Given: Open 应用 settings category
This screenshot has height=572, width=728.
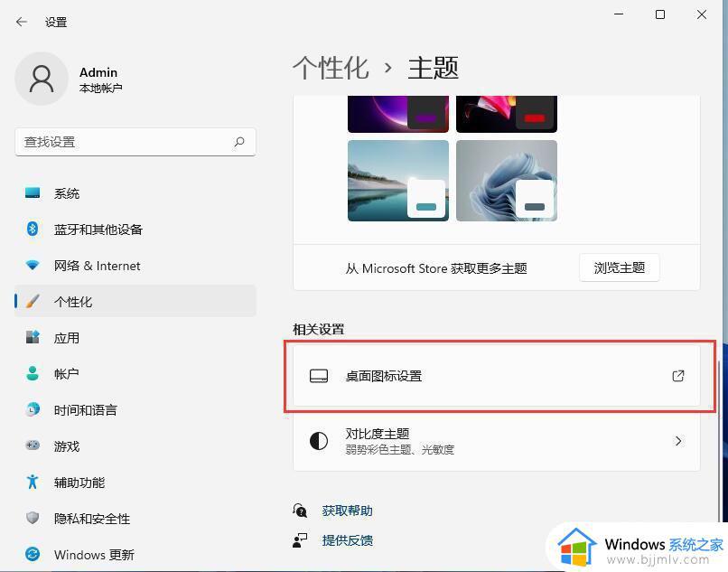Looking at the screenshot, I should tap(135, 337).
